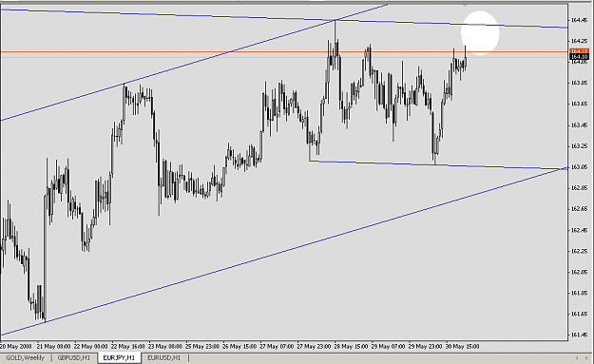Click the 26 May 15:00 time label

240,347
